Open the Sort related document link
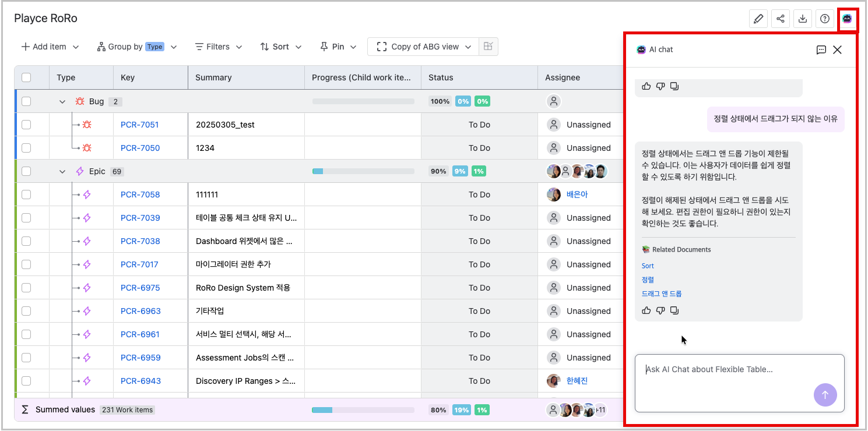 [647, 265]
